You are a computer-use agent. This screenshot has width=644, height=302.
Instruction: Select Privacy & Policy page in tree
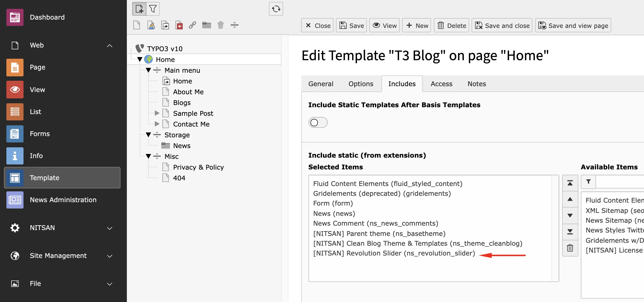pyautogui.click(x=198, y=167)
